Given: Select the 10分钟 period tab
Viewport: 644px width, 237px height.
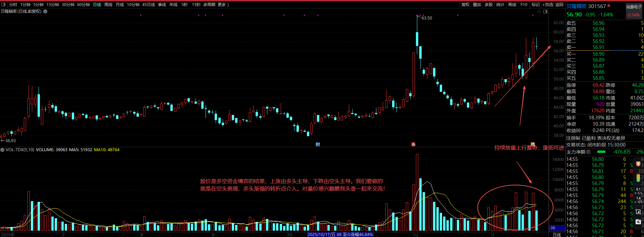Looking at the screenshot, I should (133, 5).
